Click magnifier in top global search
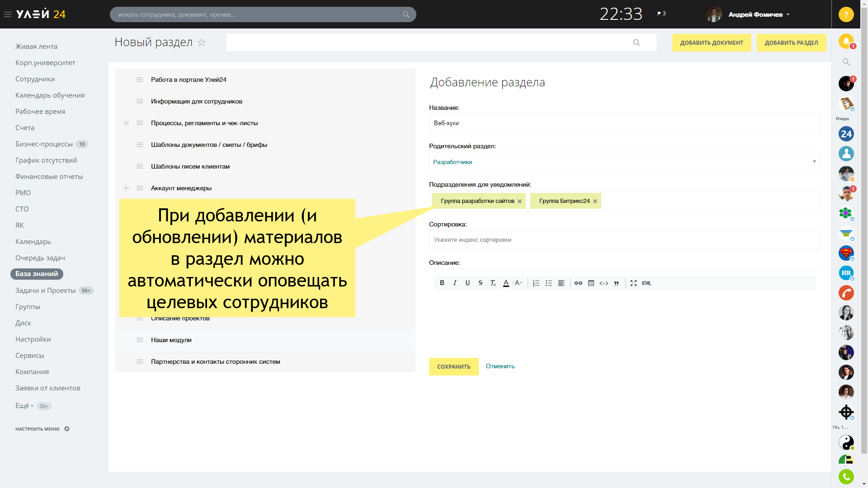This screenshot has width=868, height=488. [x=406, y=14]
